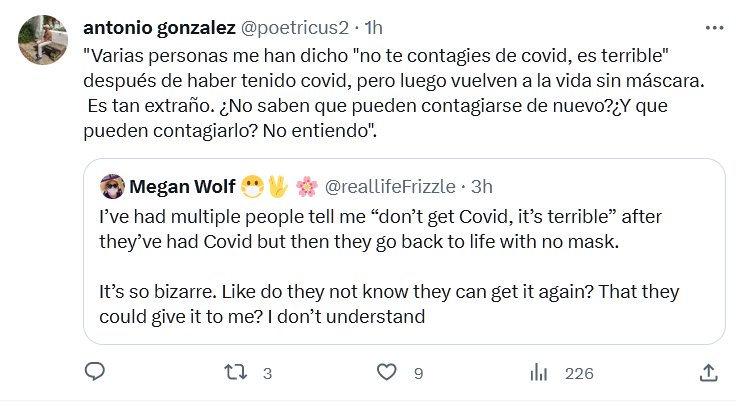
Task: Click the like count of 9
Action: pos(418,374)
